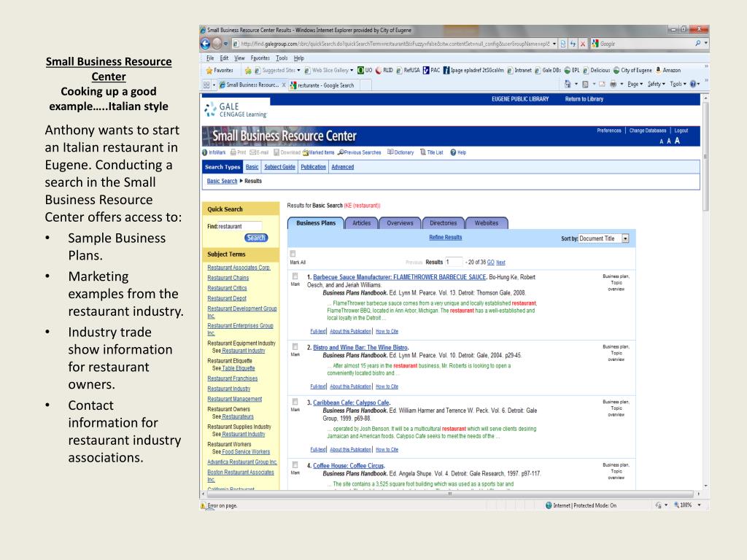The image size is (747, 560).
Task: Open the Page menu dropdown in the command bar
Action: click(635, 85)
